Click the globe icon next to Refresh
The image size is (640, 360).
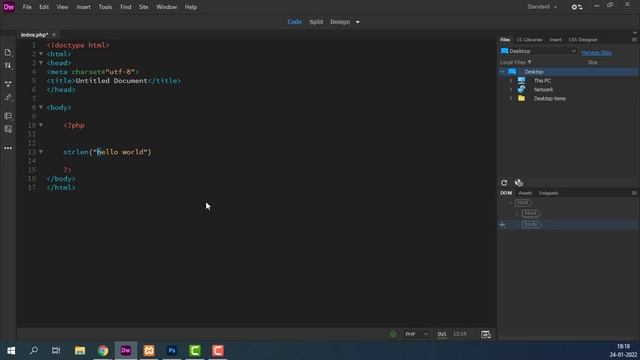519,183
